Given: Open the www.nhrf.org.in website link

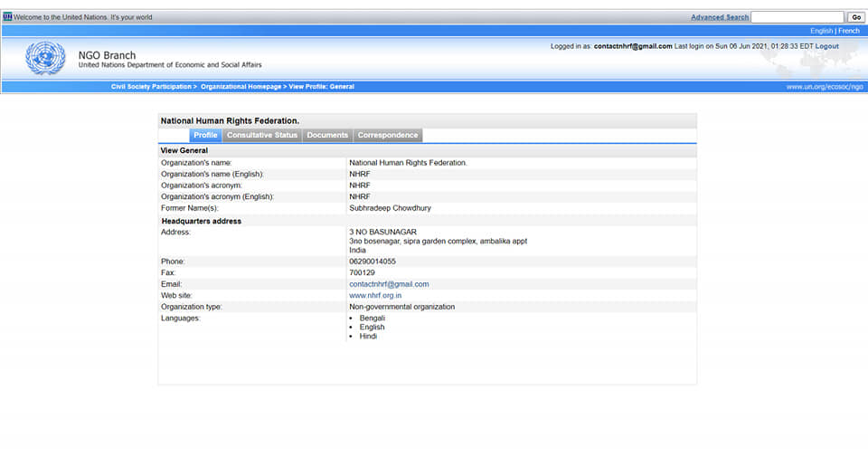Looking at the screenshot, I should click(374, 296).
